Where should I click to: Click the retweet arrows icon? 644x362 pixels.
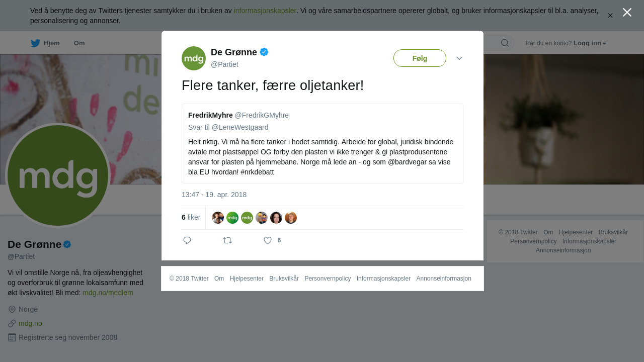click(x=227, y=240)
